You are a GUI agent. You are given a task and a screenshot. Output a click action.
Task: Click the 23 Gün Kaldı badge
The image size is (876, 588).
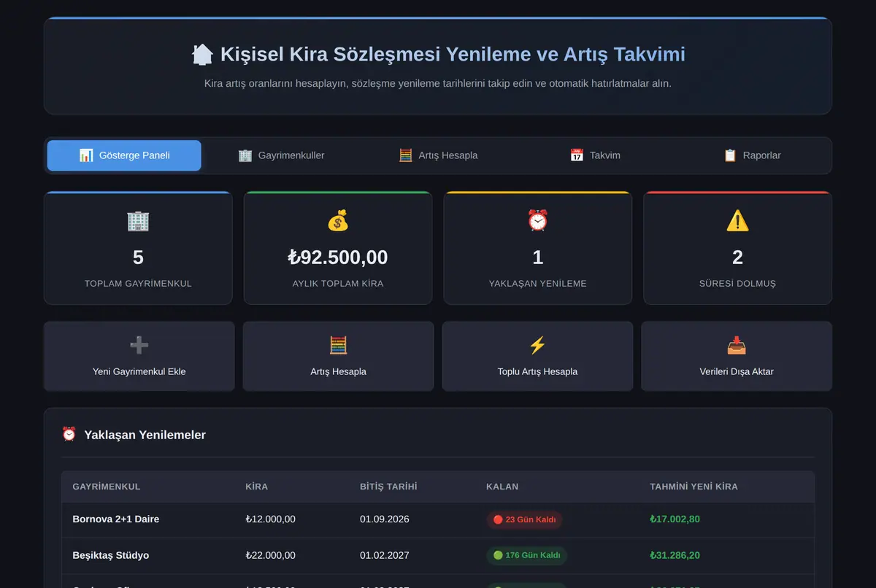[x=524, y=520]
